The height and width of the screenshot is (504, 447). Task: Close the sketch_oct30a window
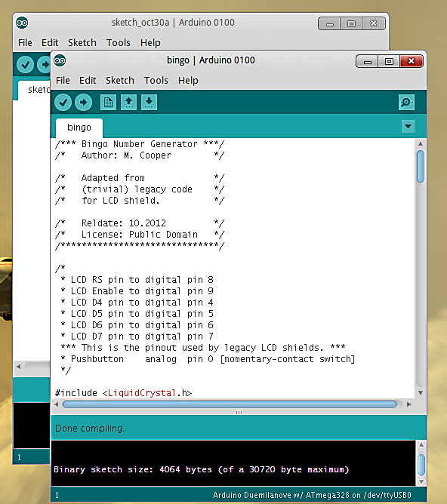373,24
